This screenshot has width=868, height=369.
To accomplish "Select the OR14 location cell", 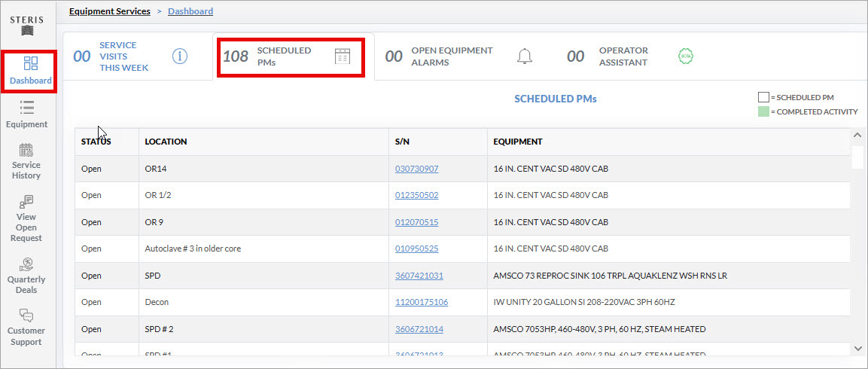I will click(x=263, y=169).
